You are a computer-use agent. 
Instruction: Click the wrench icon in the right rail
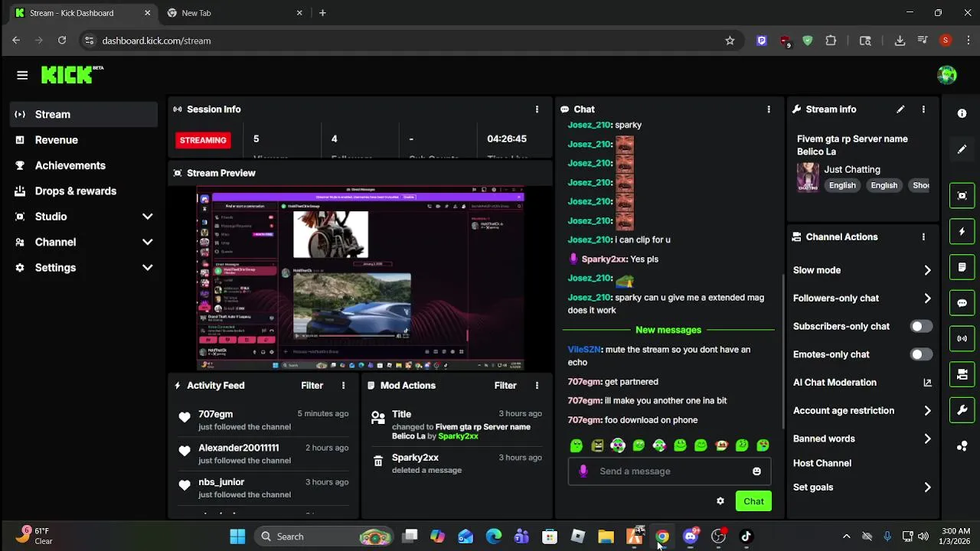962,410
